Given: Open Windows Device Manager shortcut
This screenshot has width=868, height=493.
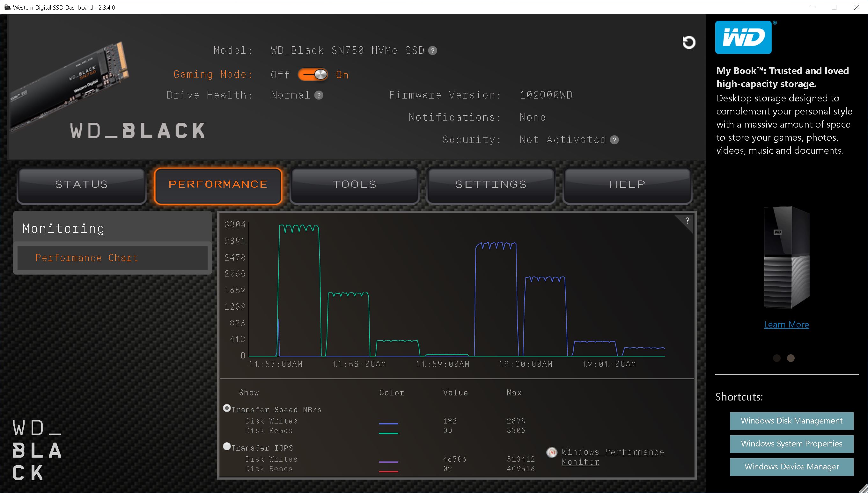Looking at the screenshot, I should (x=791, y=467).
